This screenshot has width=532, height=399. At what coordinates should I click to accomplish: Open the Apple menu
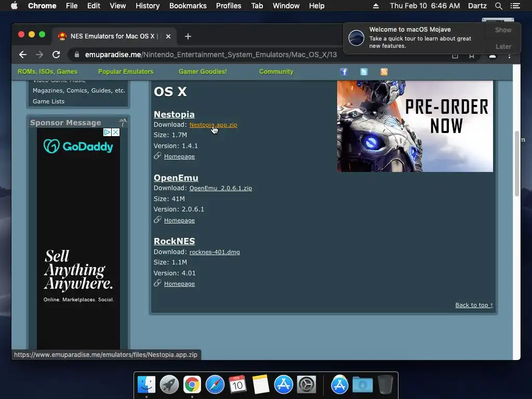[x=14, y=6]
